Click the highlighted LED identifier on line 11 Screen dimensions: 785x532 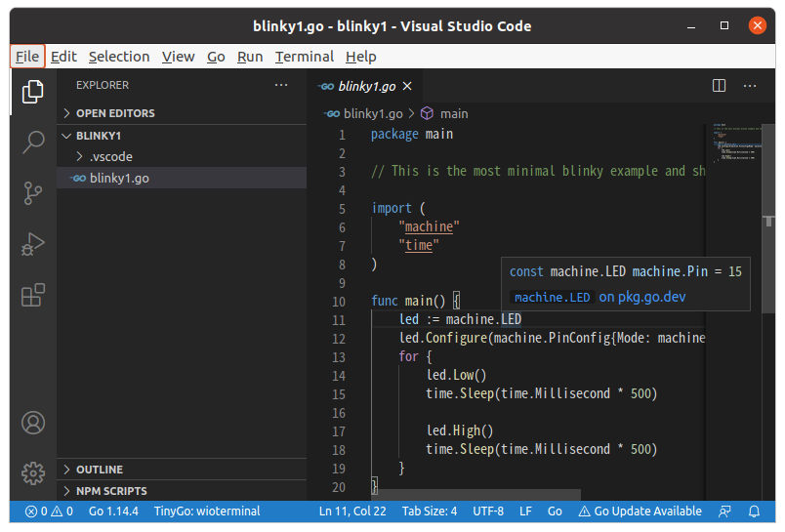pyautogui.click(x=512, y=319)
